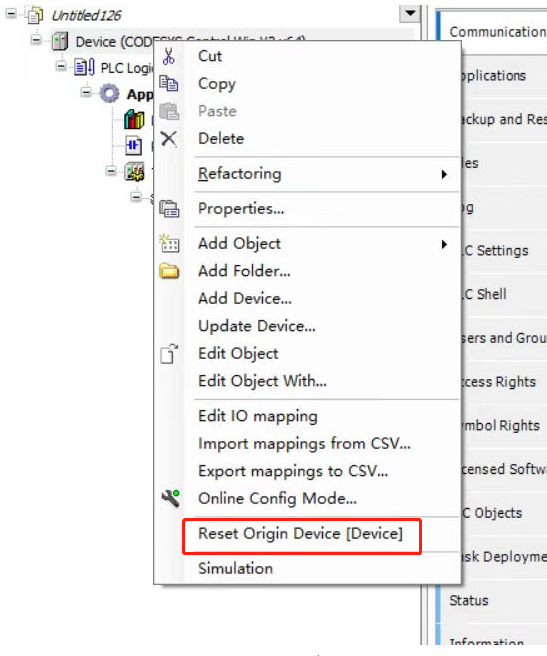
Task: Open the Backup and Restore tab
Action: [503, 119]
